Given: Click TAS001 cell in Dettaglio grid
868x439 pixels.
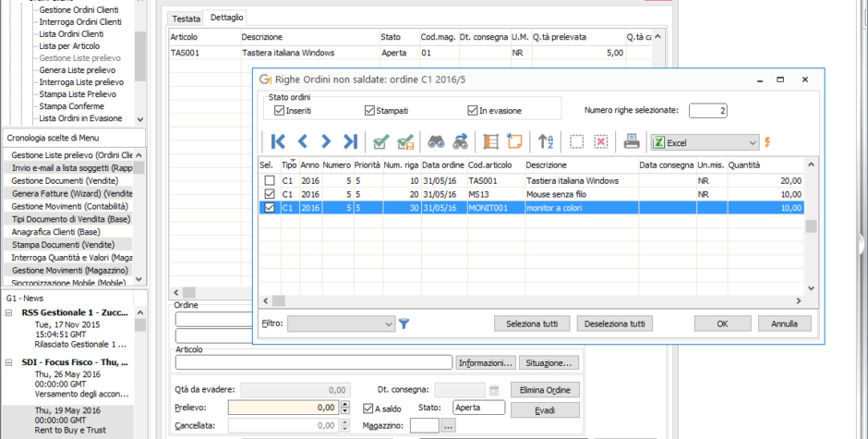Looking at the screenshot, I should [205, 53].
